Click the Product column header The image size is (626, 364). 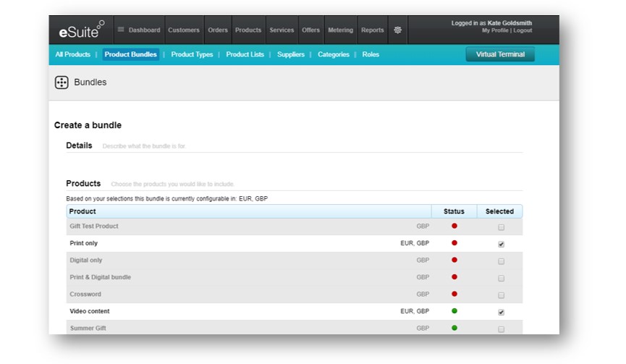(x=83, y=211)
